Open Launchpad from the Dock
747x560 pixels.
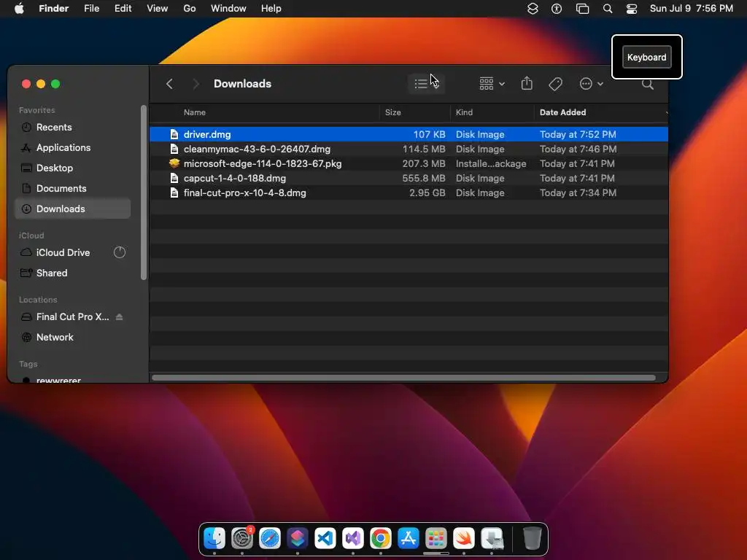coord(436,539)
